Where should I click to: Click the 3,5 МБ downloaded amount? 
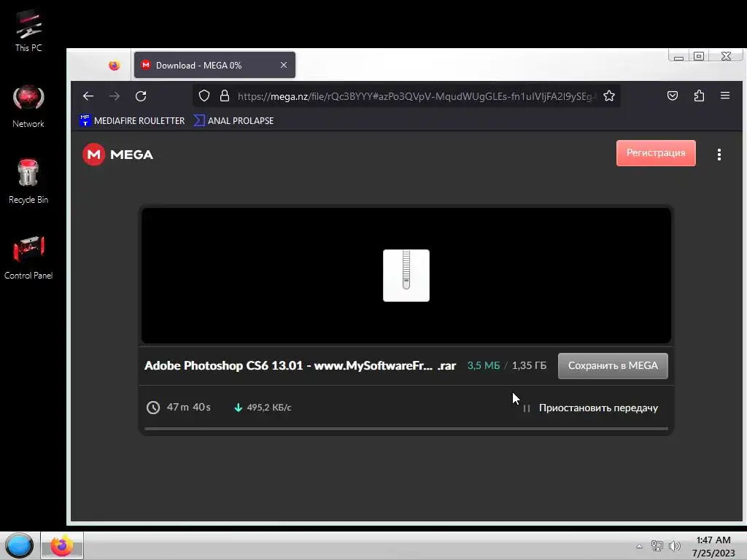pos(484,365)
